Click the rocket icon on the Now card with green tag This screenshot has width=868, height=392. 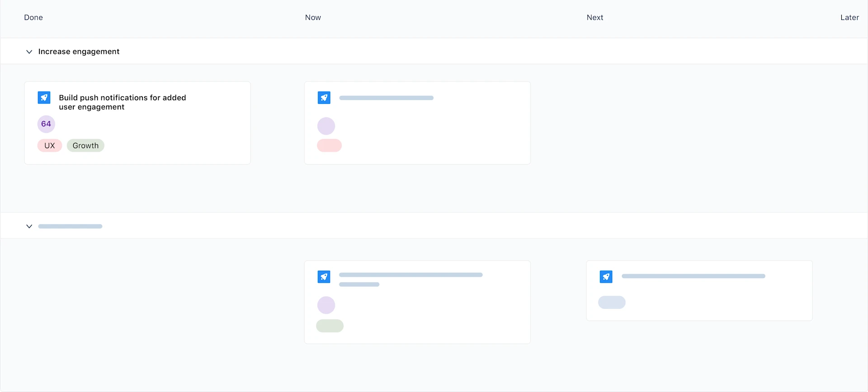tap(324, 277)
